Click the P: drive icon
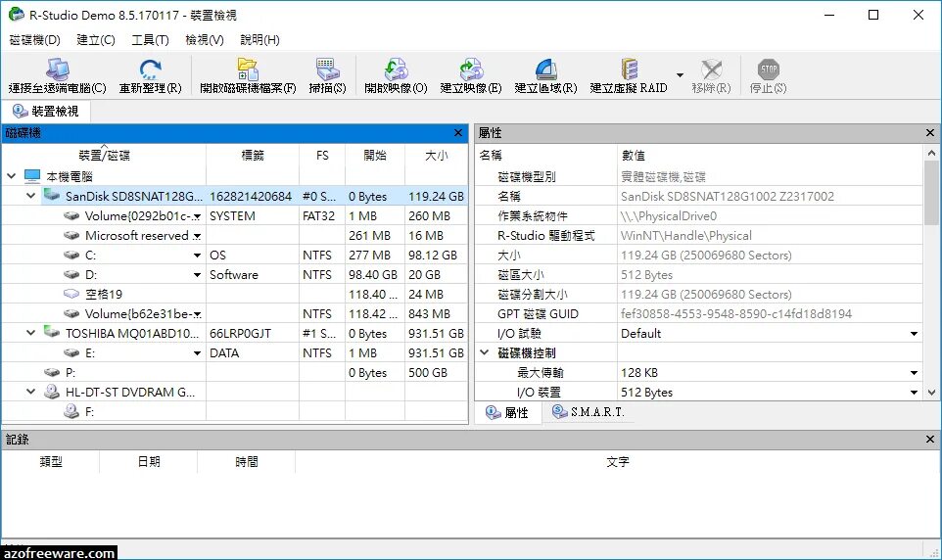Screen dimensions: 942x560 tap(52, 373)
